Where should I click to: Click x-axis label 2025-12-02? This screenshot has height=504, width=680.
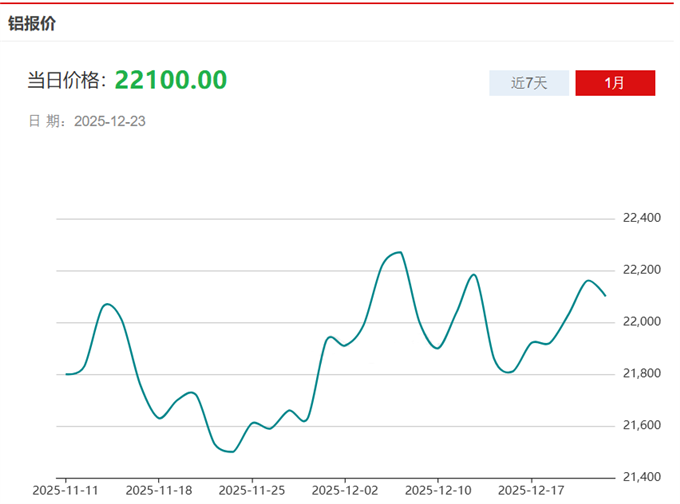pos(345,490)
